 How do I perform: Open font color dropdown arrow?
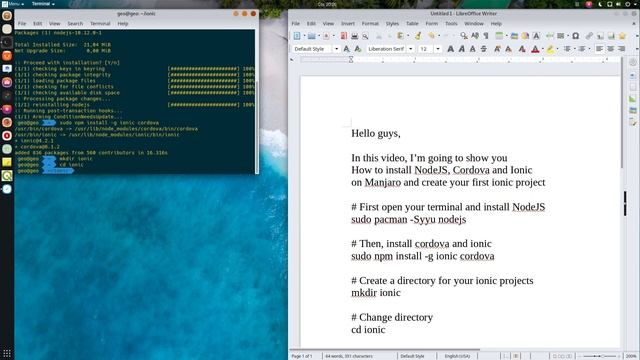coord(542,49)
